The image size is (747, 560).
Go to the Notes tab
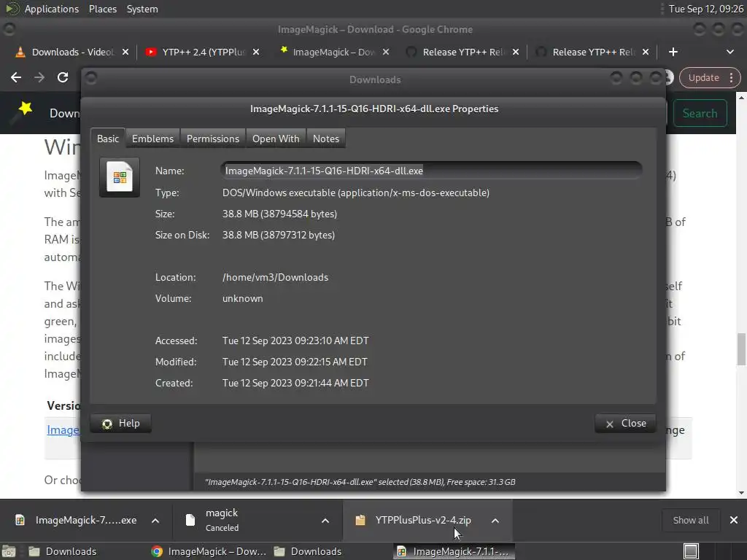point(326,139)
